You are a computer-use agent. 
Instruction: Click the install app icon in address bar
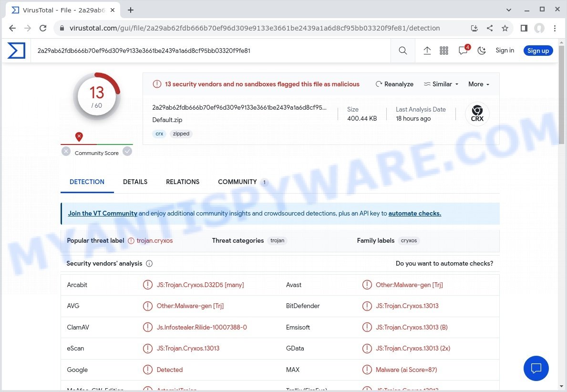[x=474, y=28]
